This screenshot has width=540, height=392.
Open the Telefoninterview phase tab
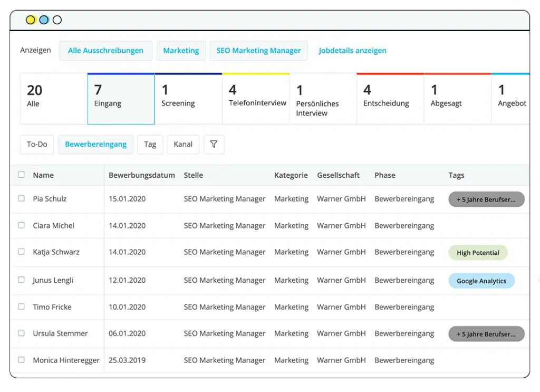(256, 99)
